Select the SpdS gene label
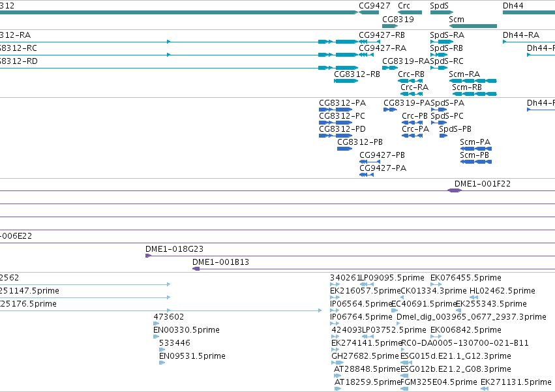This screenshot has width=555, height=392. click(440, 6)
